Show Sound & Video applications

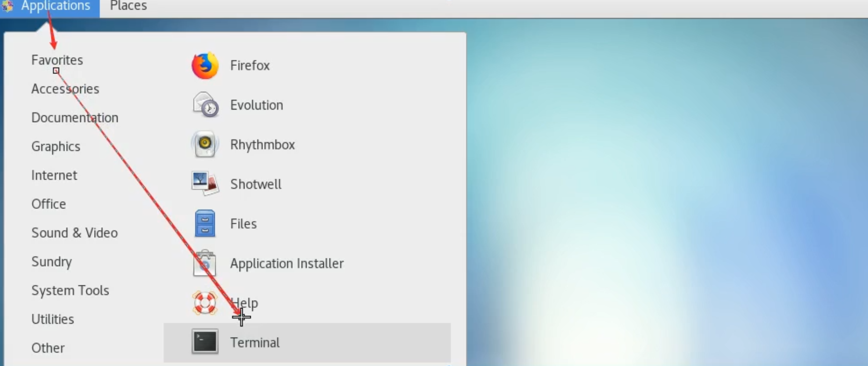coord(74,233)
